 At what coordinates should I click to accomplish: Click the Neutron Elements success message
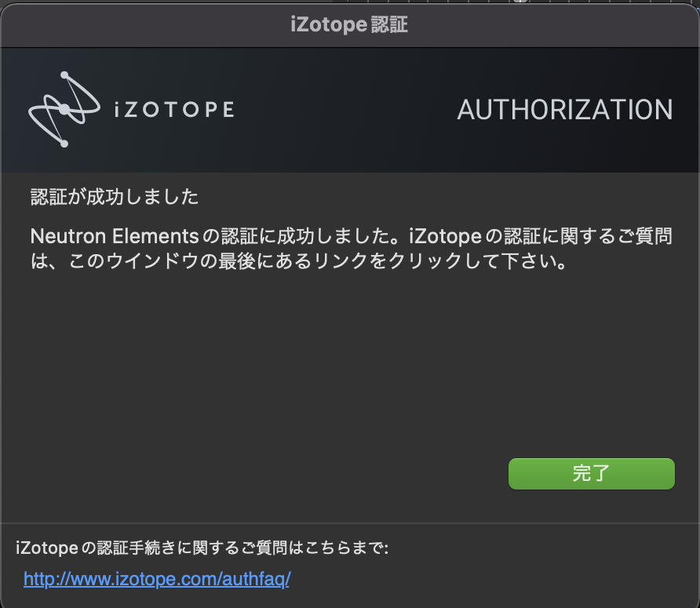click(351, 249)
